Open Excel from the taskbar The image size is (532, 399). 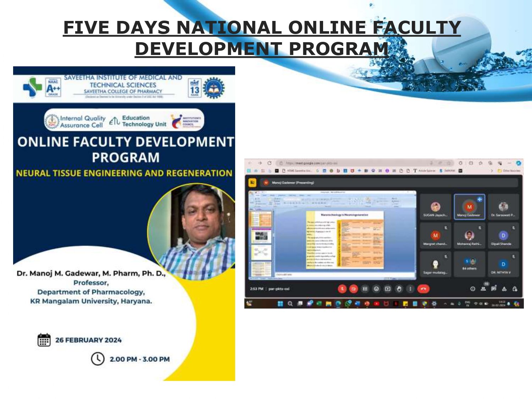(x=319, y=304)
